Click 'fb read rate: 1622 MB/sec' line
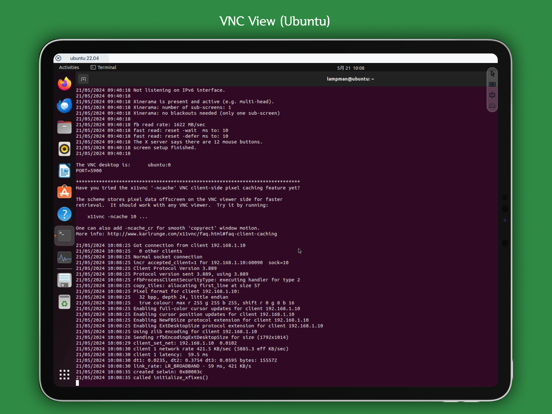 point(140,125)
